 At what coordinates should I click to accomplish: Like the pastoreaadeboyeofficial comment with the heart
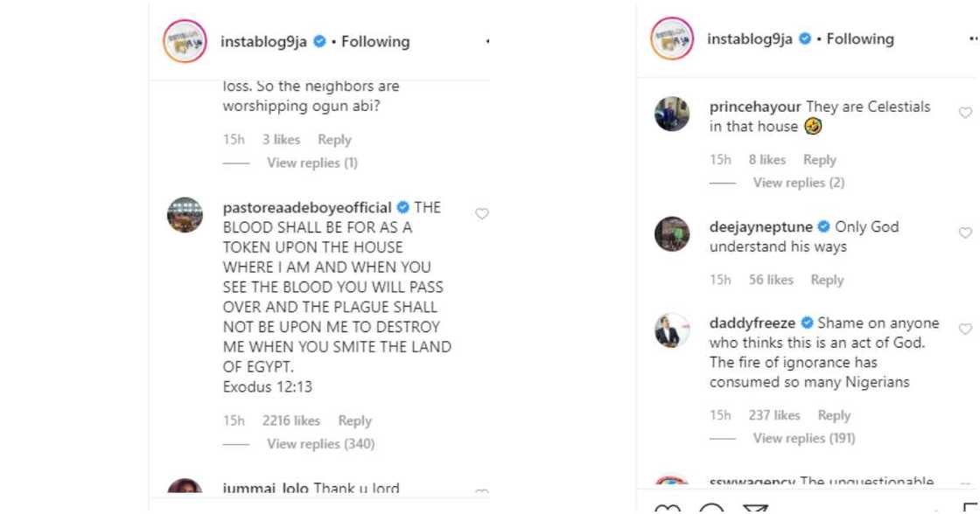(481, 213)
